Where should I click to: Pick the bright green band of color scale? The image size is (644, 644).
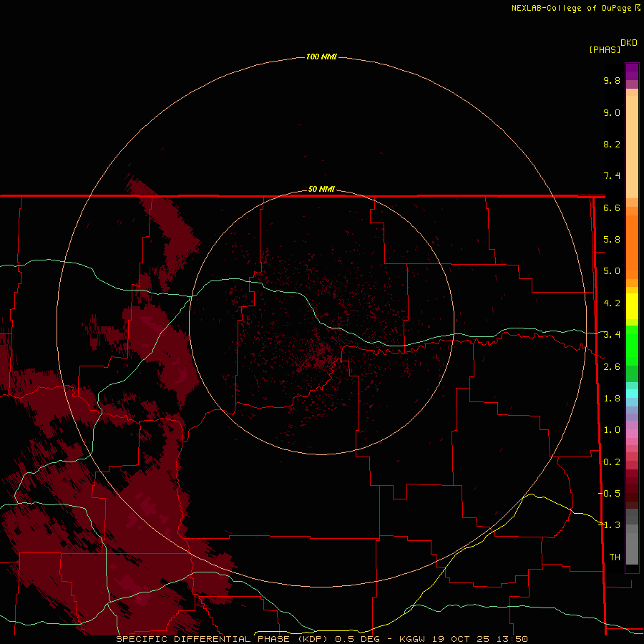coord(632,345)
